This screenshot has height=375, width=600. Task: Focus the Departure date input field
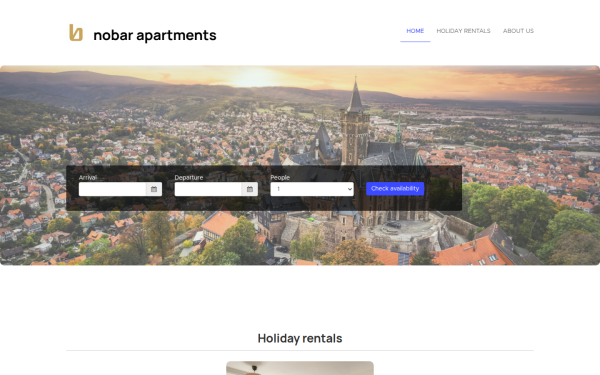(x=208, y=189)
